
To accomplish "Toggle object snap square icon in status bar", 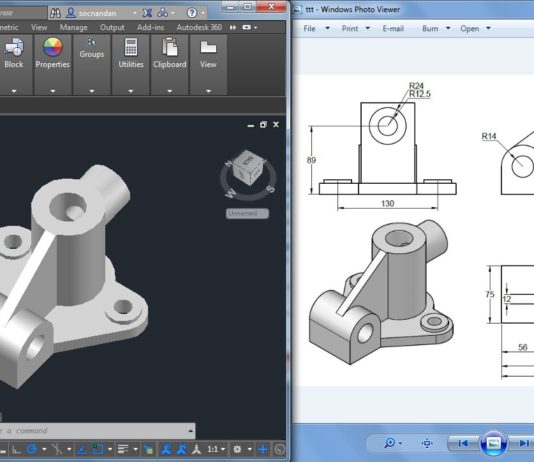I will pos(98,449).
